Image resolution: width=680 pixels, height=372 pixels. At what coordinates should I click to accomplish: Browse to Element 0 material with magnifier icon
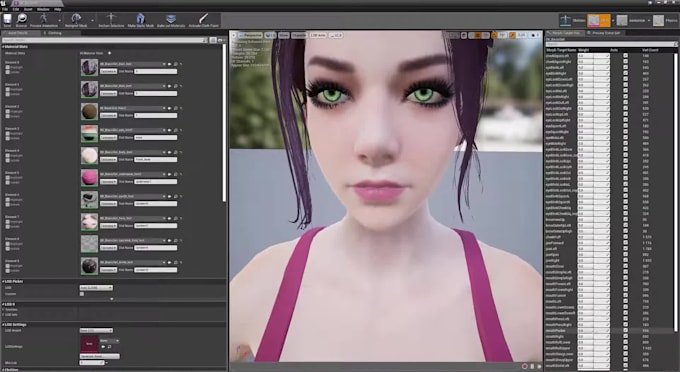[176, 64]
